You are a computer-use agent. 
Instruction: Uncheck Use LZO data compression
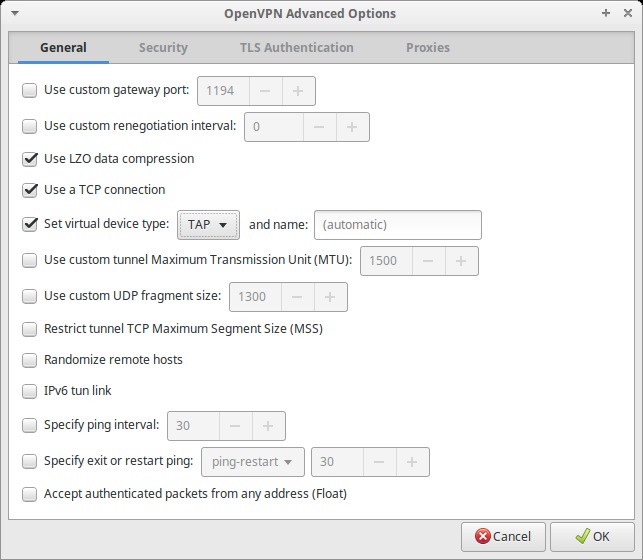[30, 159]
